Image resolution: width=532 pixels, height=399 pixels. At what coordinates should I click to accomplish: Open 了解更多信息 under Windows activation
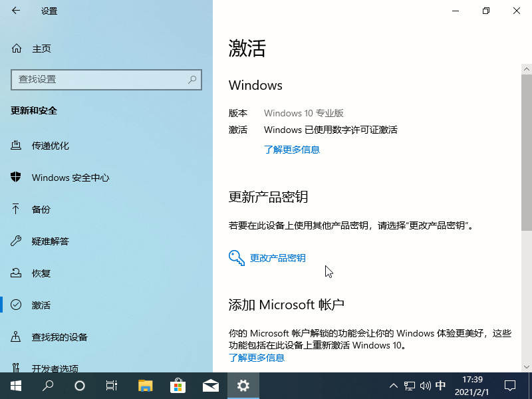293,150
